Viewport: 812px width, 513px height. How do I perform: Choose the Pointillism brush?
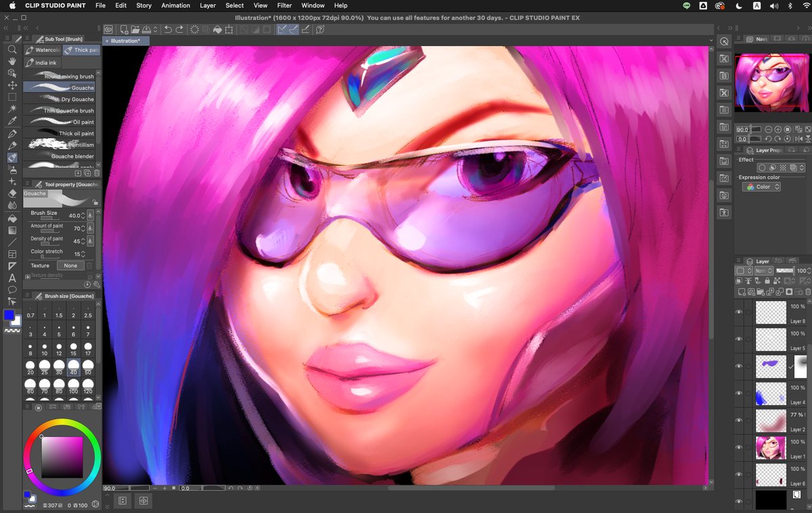(x=60, y=145)
